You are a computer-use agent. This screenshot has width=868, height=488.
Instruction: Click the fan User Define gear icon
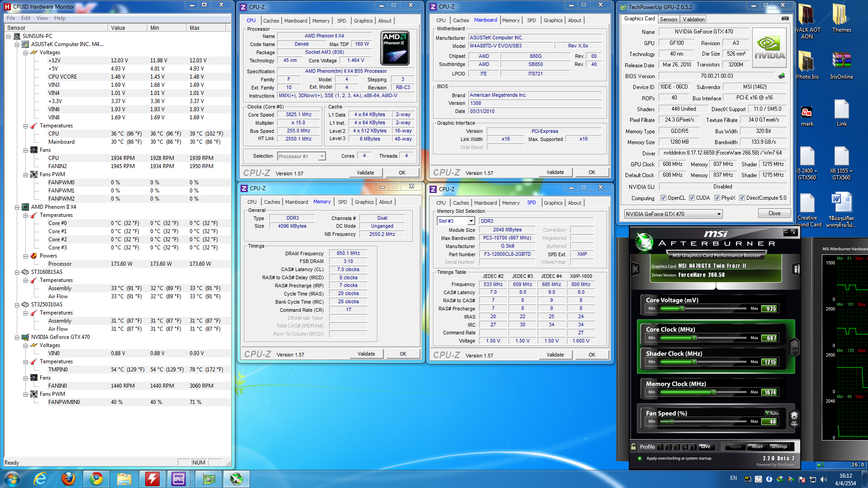(x=794, y=418)
